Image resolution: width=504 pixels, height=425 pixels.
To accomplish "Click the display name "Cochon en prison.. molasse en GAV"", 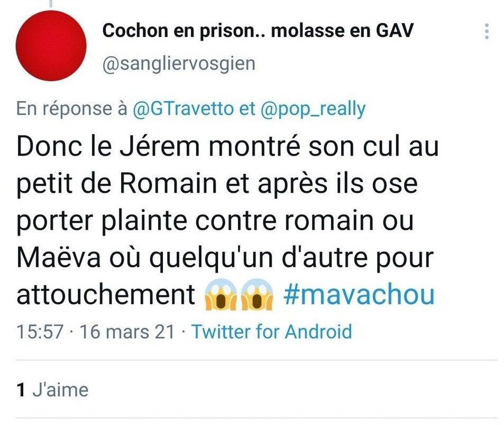I will 258,31.
